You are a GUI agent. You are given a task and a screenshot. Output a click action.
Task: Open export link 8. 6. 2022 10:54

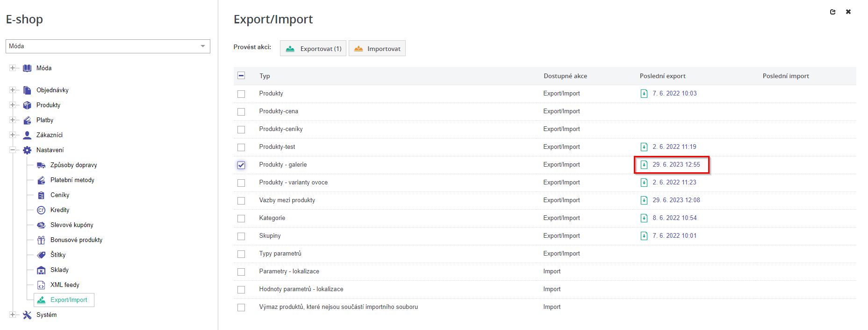[674, 218]
